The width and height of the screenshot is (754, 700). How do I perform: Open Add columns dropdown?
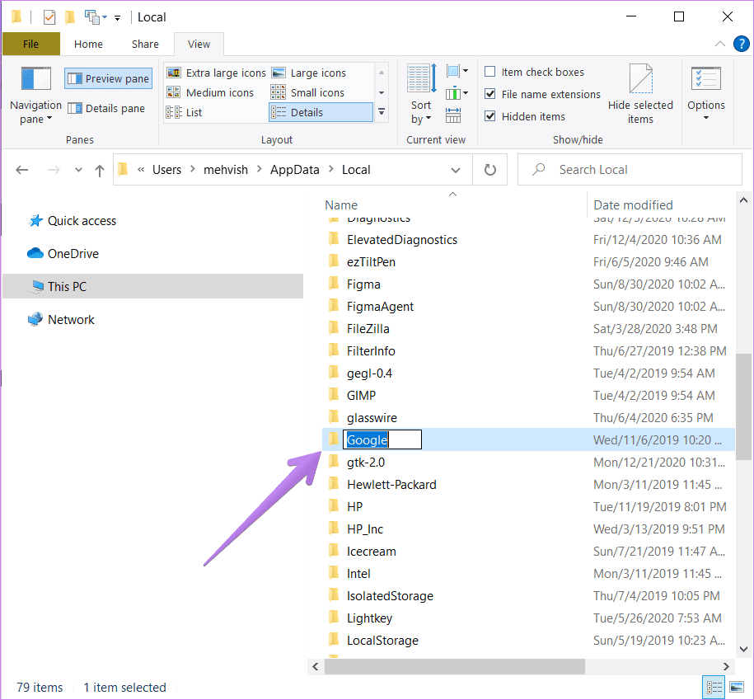pos(457,93)
